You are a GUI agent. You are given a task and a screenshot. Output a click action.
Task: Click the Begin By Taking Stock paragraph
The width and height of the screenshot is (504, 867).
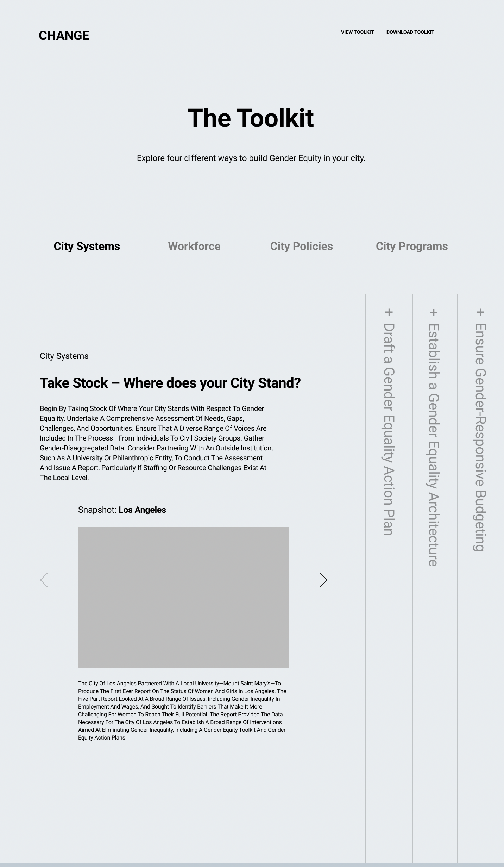(156, 443)
